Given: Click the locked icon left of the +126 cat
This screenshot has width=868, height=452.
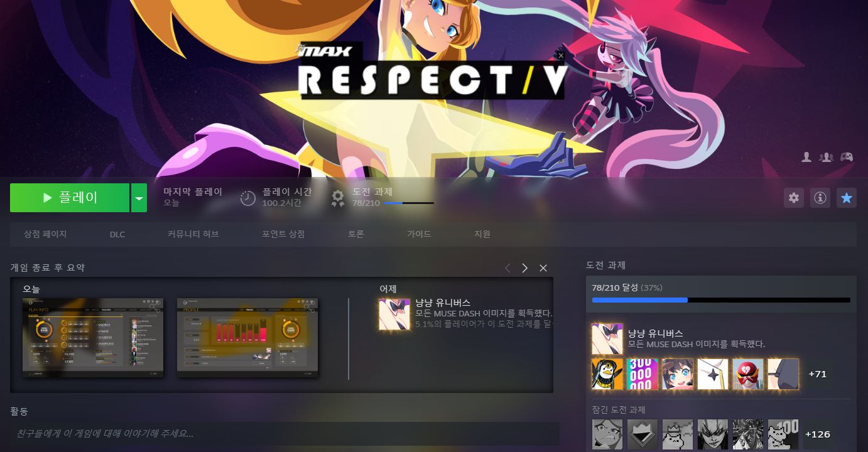Looking at the screenshot, I should (748, 434).
